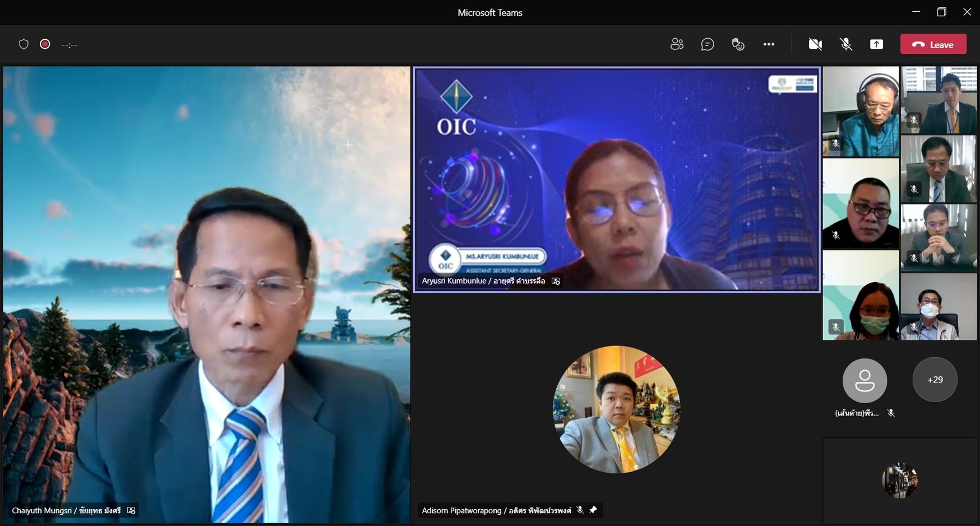Click the icon next to Chaiyuth Mungsri's name
This screenshot has height=526, width=980.
131,510
